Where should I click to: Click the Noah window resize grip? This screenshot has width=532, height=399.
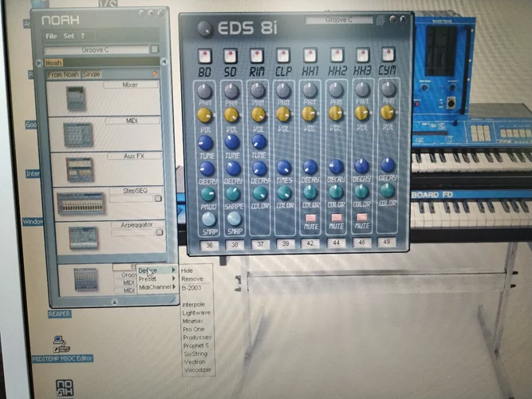pos(173,299)
